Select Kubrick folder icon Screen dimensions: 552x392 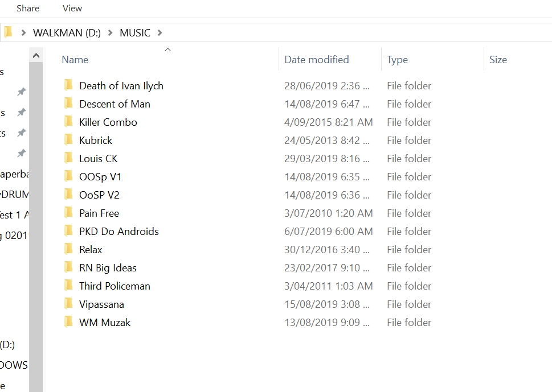68,140
